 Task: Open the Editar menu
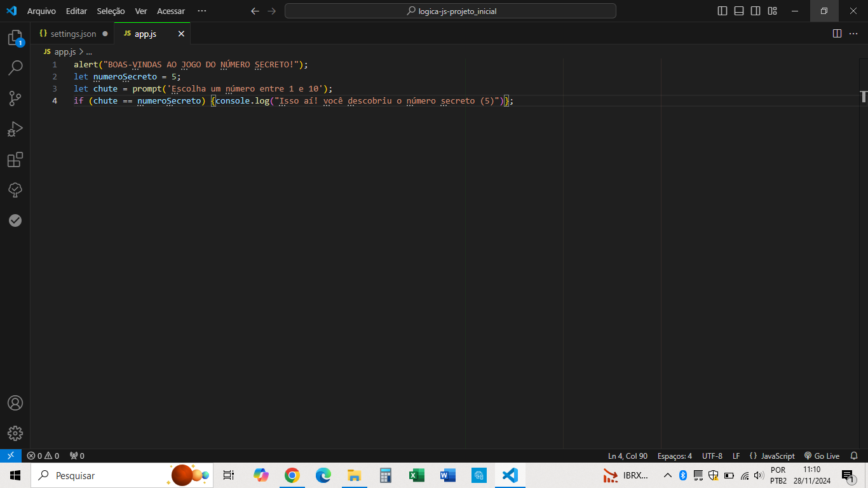click(76, 11)
